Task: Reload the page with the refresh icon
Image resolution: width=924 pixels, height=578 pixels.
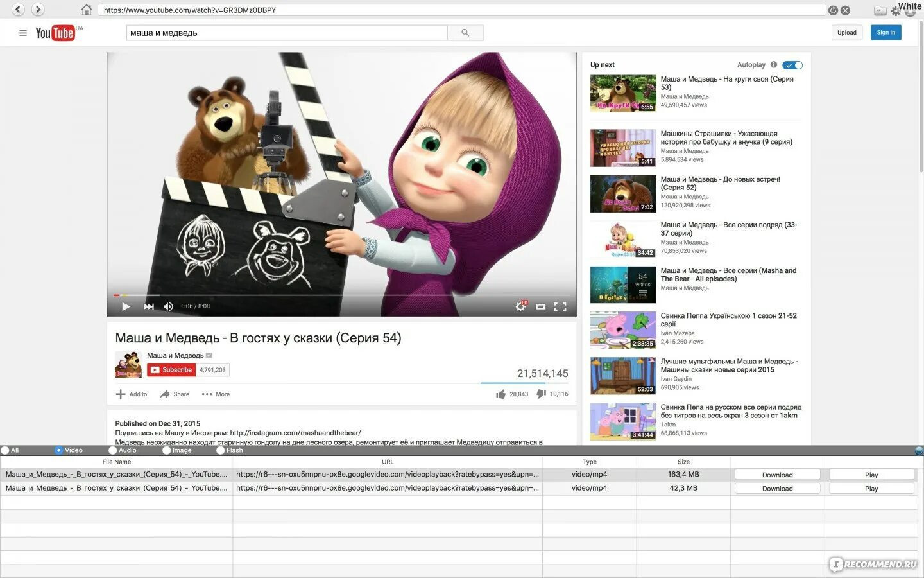Action: pyautogui.click(x=833, y=10)
